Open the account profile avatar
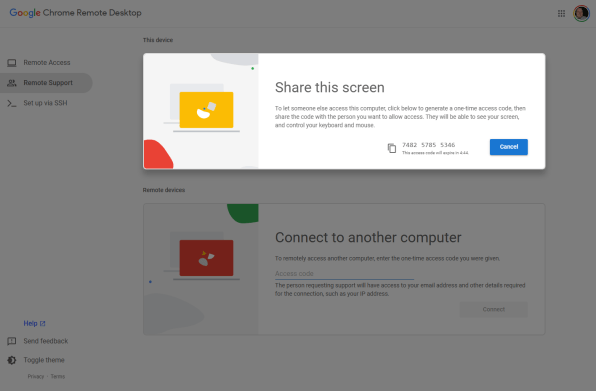The height and width of the screenshot is (391, 596). (581, 14)
